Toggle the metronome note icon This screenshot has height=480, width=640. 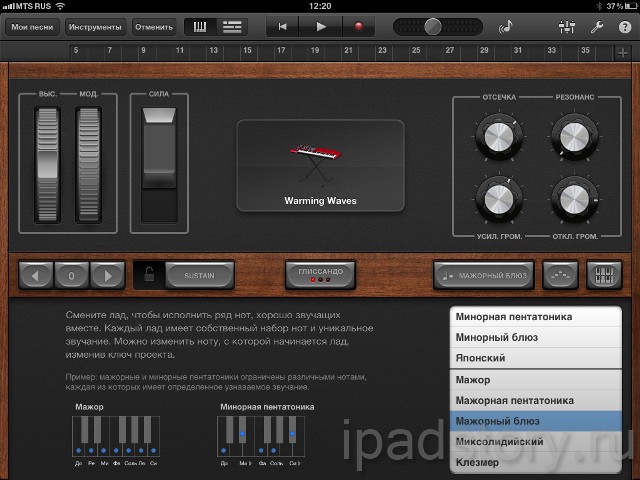coord(506,27)
